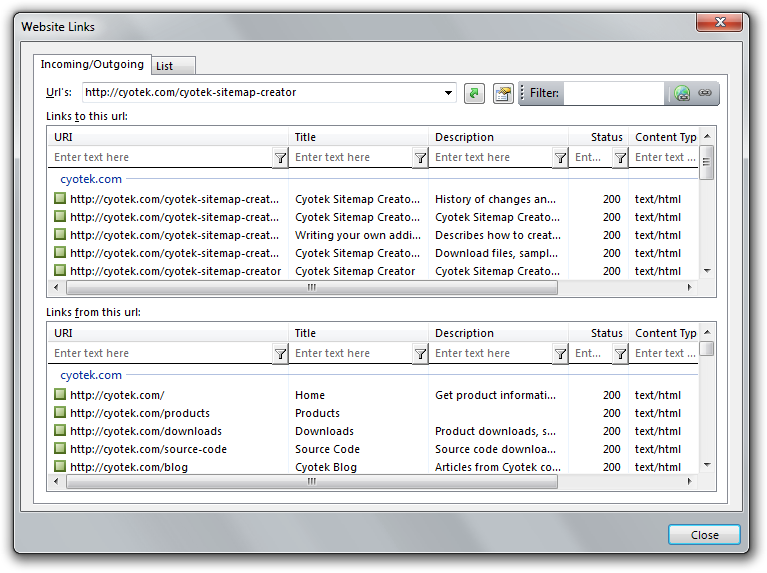
Task: Click the green icon of the 'Download files, sampl...' row
Action: coord(60,252)
